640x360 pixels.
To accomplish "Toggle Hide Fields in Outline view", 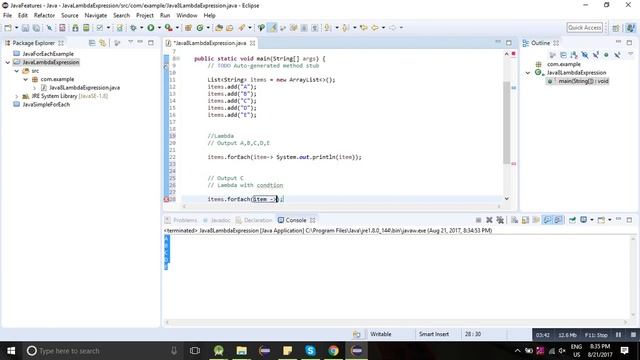I will 585,55.
